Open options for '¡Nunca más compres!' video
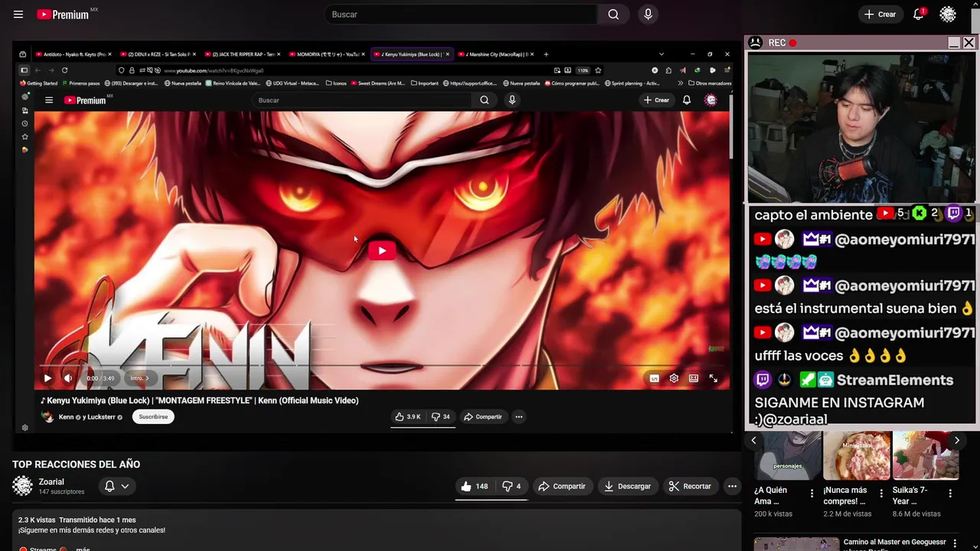Viewport: 980px width, 551px height. pyautogui.click(x=881, y=494)
